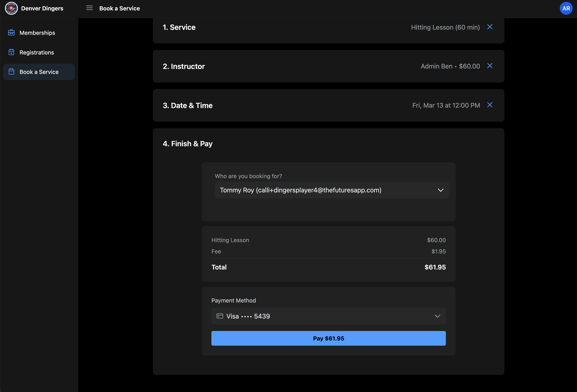This screenshot has height=392, width=577.
Task: Expand the payment method chevron
Action: (x=437, y=316)
